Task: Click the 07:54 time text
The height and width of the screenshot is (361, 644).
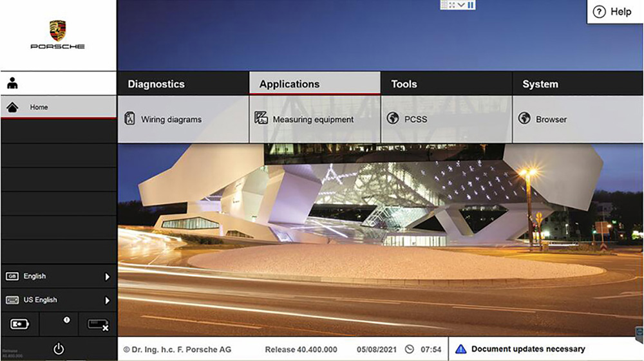Action: pos(431,349)
